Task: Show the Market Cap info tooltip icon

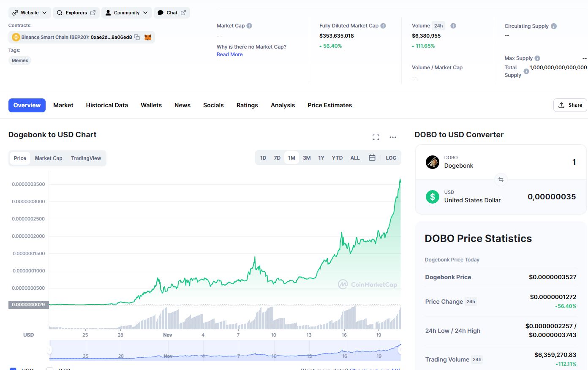Action: click(249, 26)
